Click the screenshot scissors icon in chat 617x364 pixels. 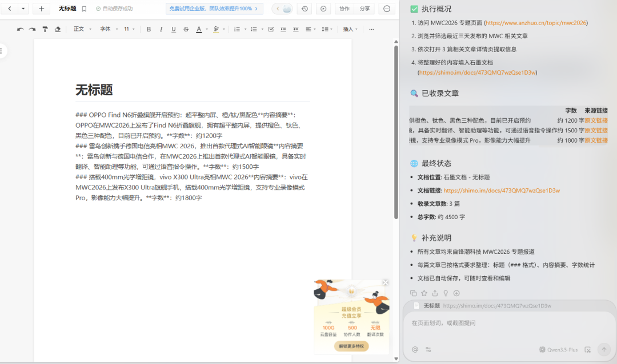587,349
